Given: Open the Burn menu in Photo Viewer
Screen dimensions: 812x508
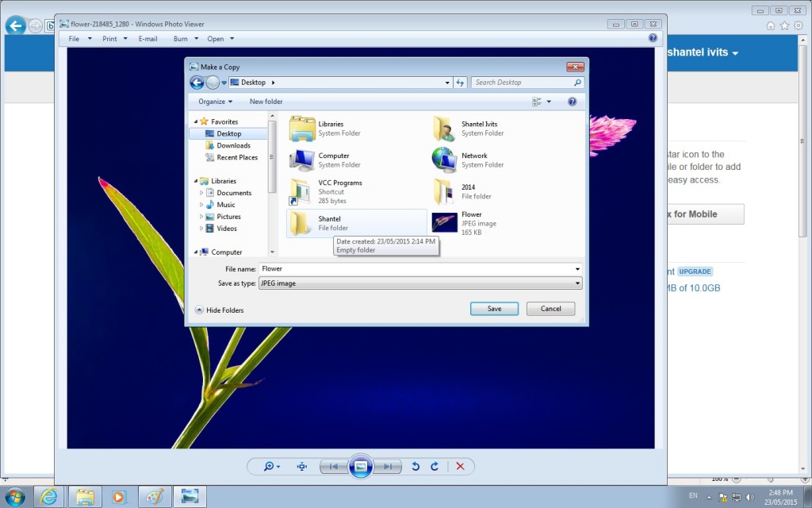Looking at the screenshot, I should tap(186, 38).
